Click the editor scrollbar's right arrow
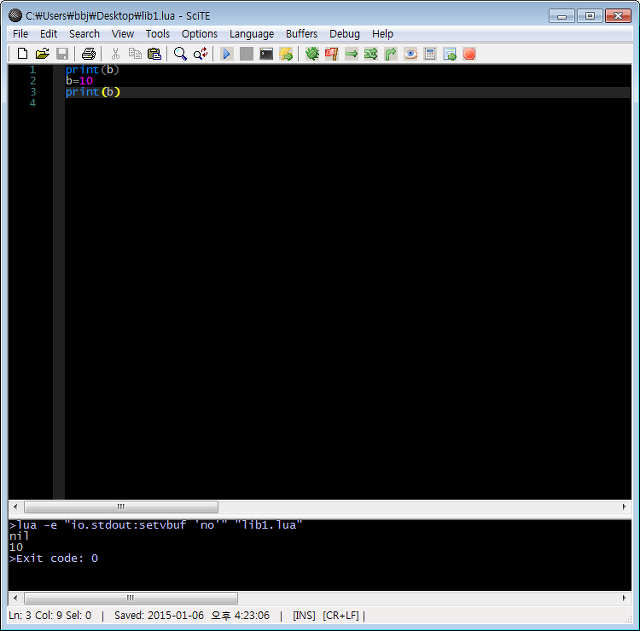 click(x=624, y=507)
